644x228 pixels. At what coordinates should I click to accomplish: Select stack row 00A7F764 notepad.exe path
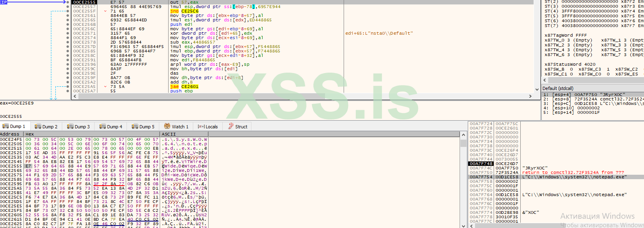tap(556, 195)
